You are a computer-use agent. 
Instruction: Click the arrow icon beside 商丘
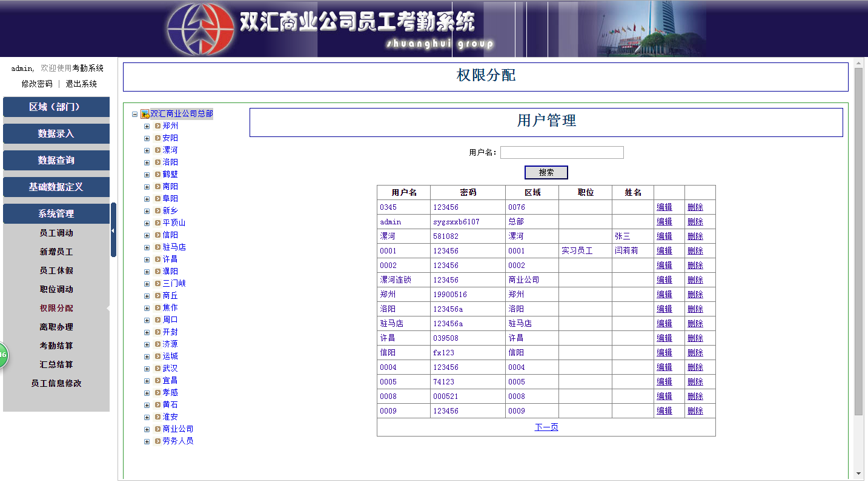click(x=157, y=296)
